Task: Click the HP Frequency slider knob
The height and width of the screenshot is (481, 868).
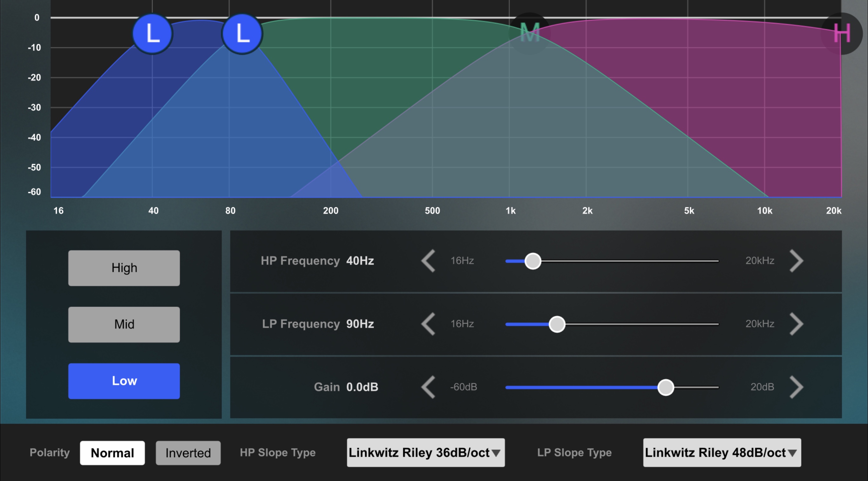Action: click(x=533, y=261)
